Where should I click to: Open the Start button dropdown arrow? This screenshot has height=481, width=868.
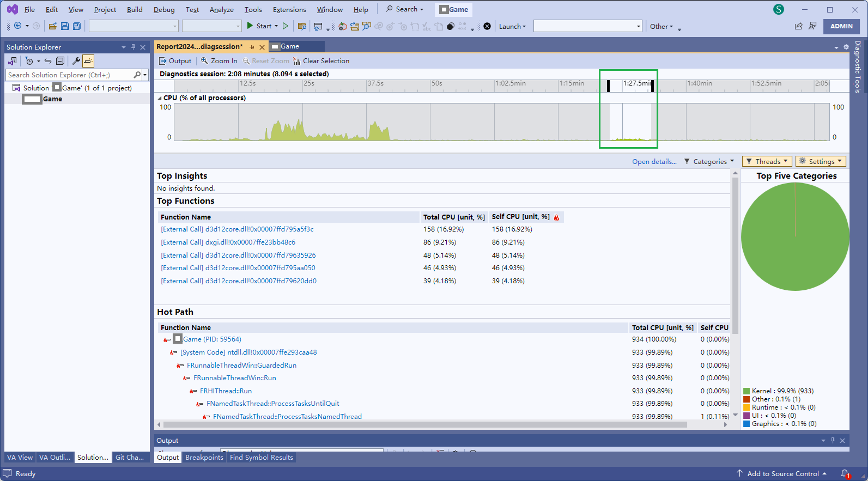(276, 26)
